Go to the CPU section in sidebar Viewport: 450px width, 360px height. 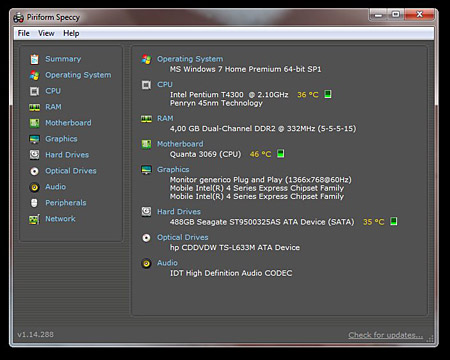coord(53,91)
